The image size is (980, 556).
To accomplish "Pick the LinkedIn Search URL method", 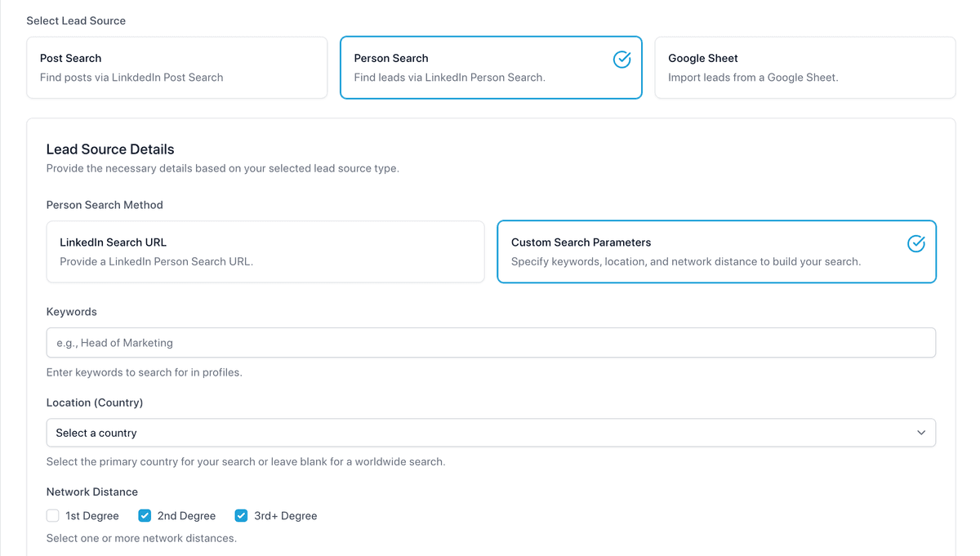I will [x=265, y=251].
